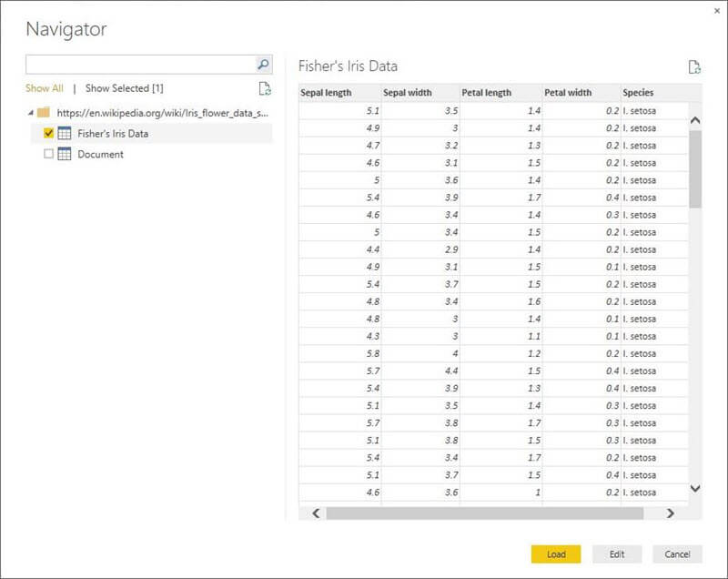The image size is (728, 579).
Task: Click the Fisher's Iris Data preview title
Action: [x=348, y=66]
